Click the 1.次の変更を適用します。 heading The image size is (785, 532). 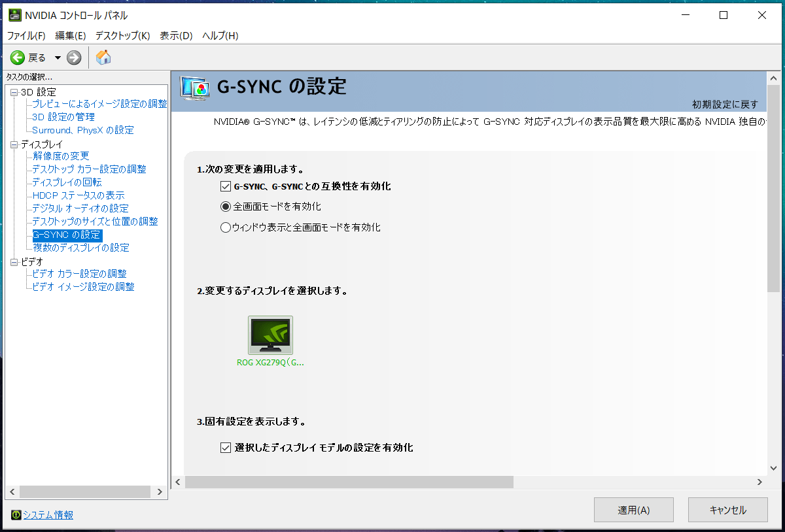pos(251,169)
